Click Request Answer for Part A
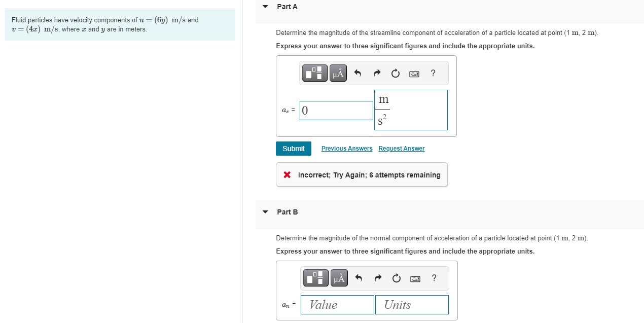Image resolution: width=644 pixels, height=323 pixels. click(401, 148)
